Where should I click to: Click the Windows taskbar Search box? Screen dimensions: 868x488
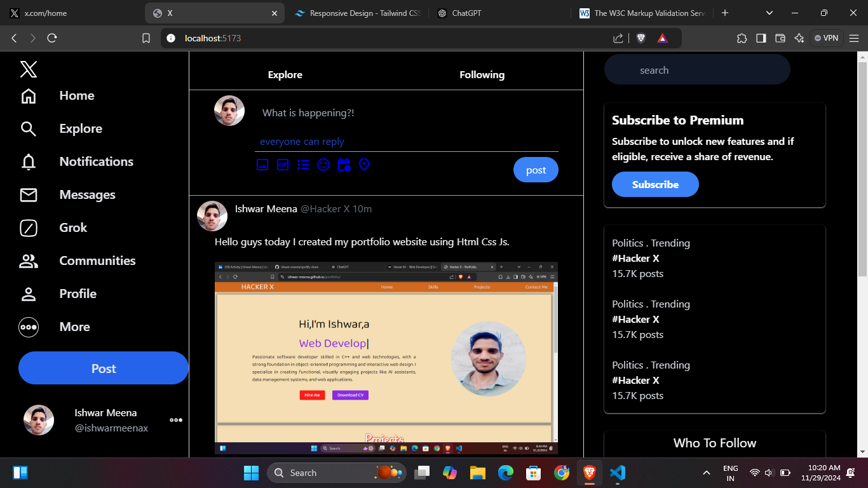(x=337, y=473)
